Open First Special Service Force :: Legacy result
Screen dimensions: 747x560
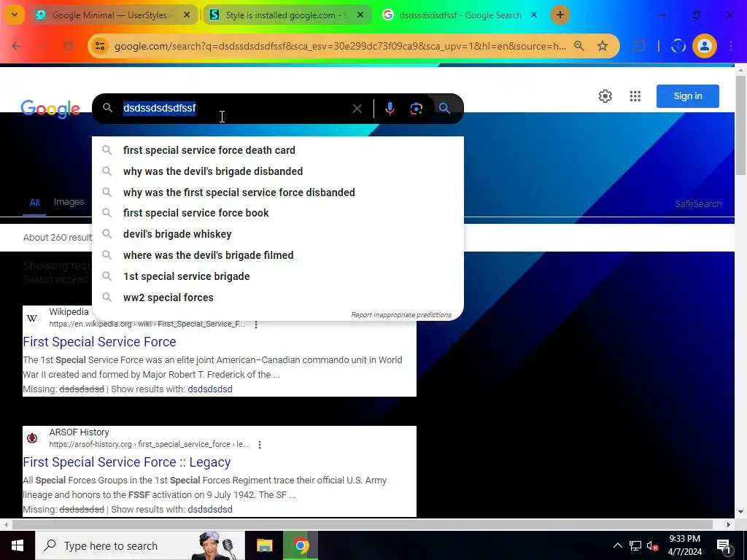click(x=127, y=462)
